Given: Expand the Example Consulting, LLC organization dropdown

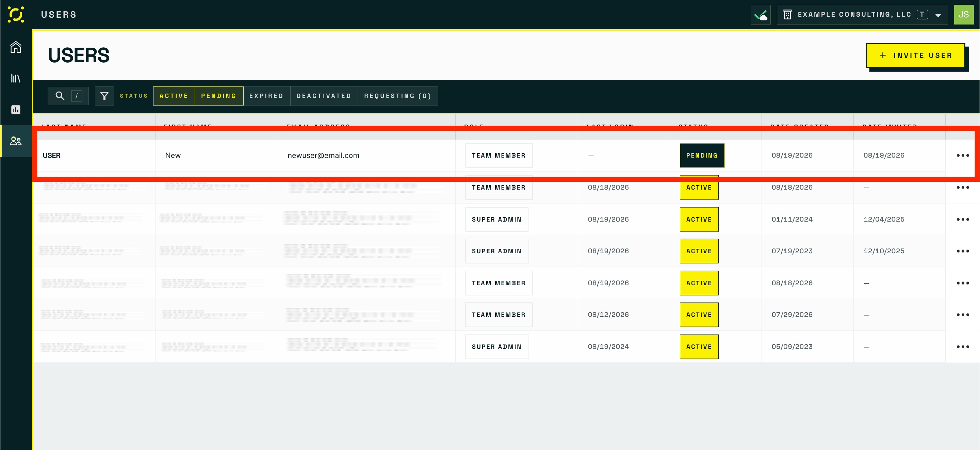Looking at the screenshot, I should coord(862,15).
